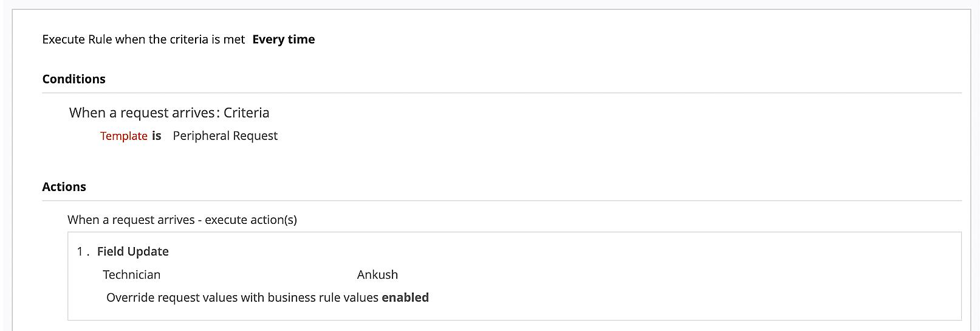
Task: Click the bold enabled status text
Action: point(405,298)
